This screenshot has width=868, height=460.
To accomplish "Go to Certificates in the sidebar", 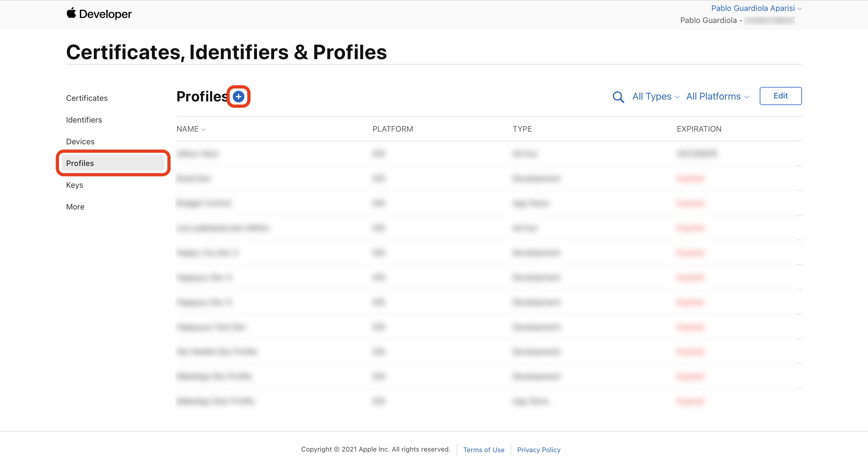I will click(87, 98).
